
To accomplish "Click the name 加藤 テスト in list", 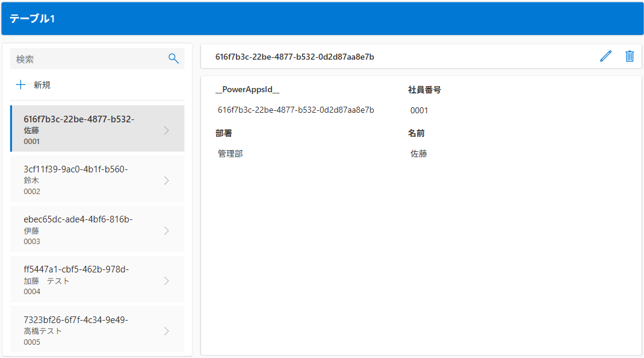I will [x=46, y=281].
